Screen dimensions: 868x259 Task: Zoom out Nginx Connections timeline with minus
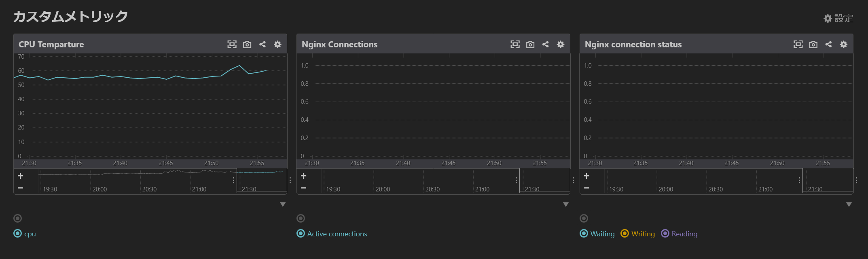point(304,188)
